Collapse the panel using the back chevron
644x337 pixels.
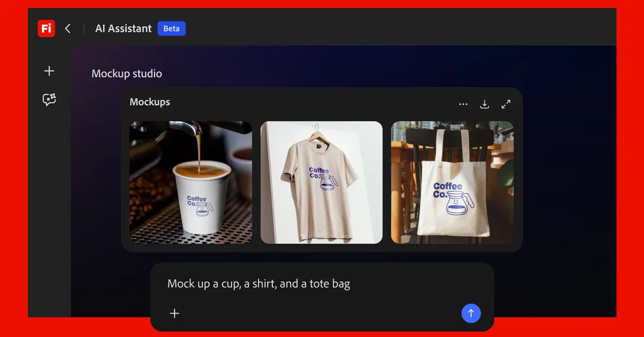click(x=67, y=28)
